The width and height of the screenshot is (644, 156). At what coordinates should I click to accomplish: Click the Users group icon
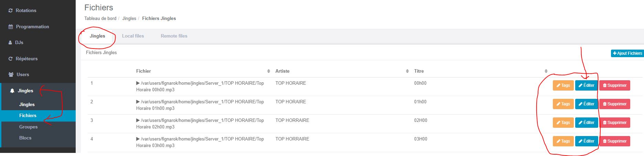pyautogui.click(x=11, y=75)
